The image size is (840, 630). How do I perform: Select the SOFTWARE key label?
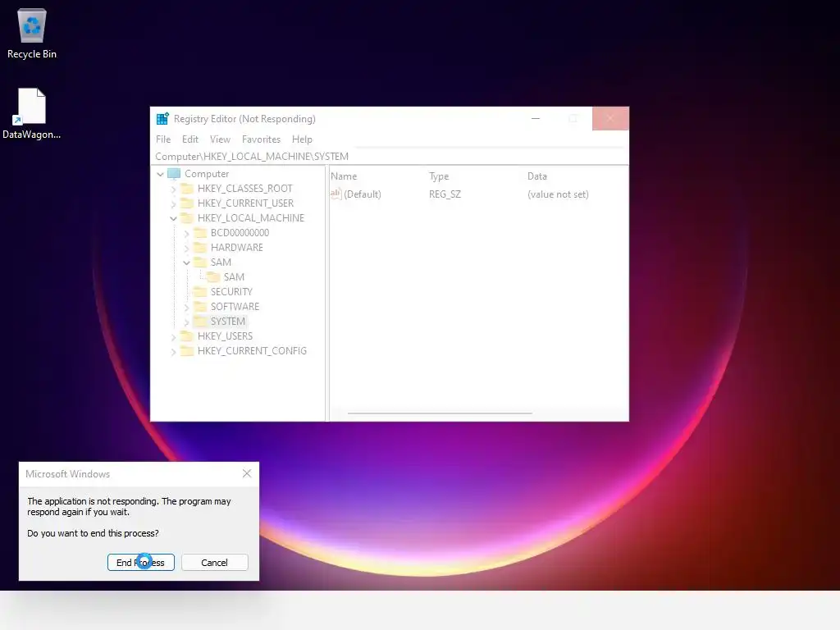tap(235, 307)
